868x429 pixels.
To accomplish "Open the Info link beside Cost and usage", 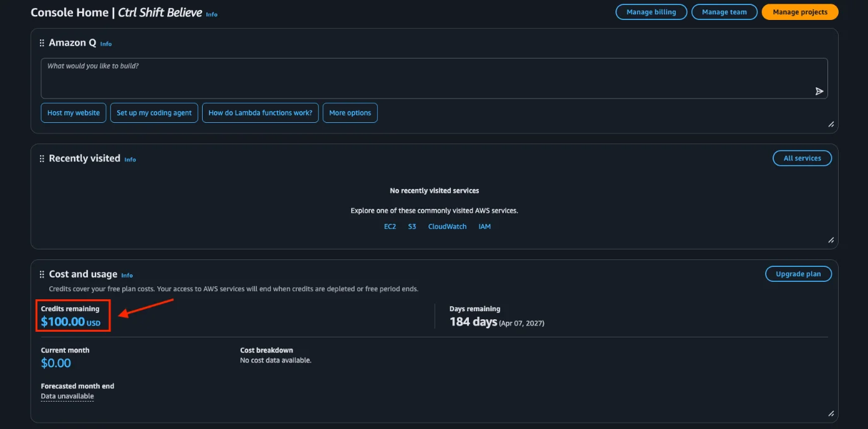I will click(127, 276).
